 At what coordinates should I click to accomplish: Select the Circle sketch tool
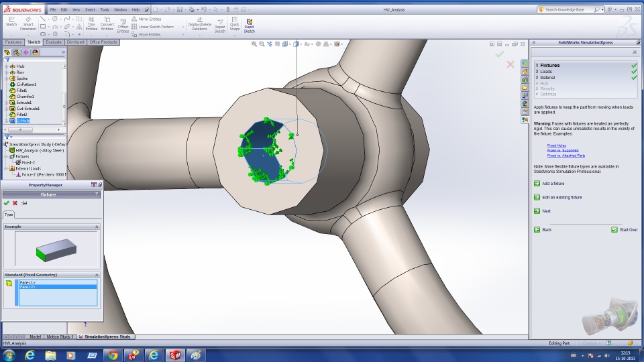(54, 19)
